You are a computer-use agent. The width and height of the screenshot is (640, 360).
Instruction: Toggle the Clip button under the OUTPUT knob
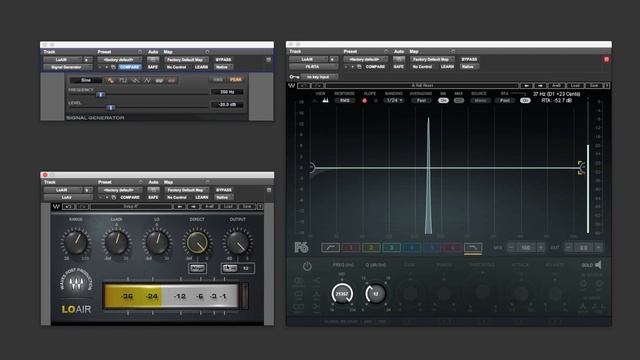coord(230,268)
